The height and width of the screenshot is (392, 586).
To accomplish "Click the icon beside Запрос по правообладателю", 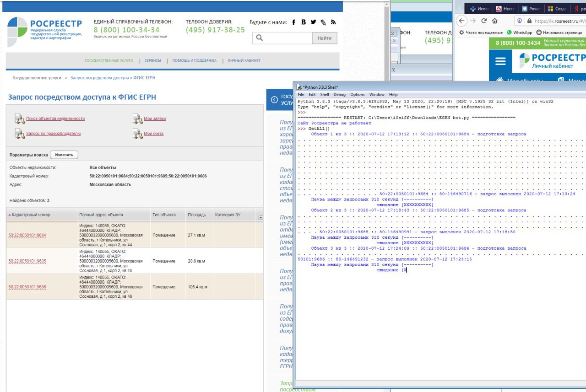I will click(20, 134).
